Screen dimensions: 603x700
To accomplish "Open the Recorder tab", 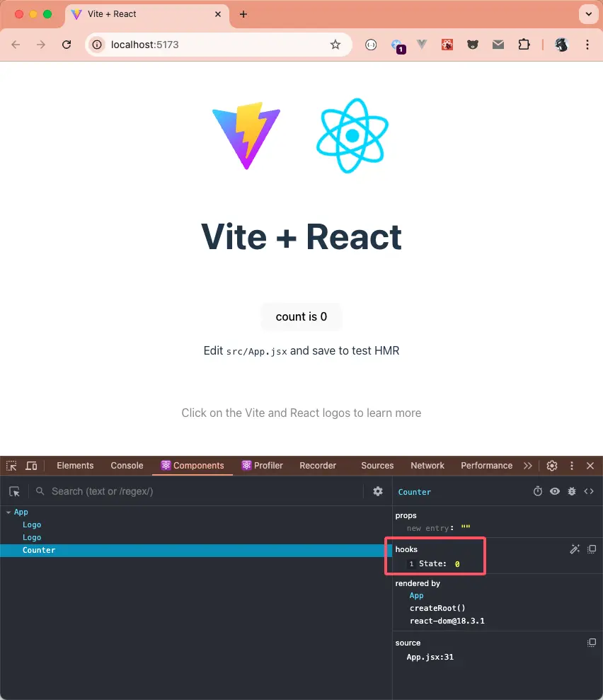I will [x=318, y=466].
